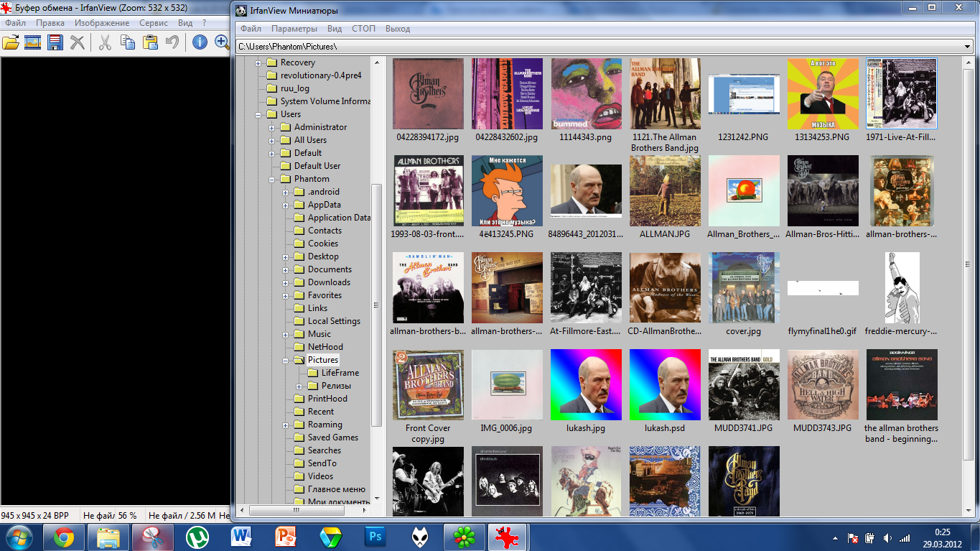Open the Параметры menu in thumbnails window
The width and height of the screenshot is (980, 551).
(x=294, y=29)
